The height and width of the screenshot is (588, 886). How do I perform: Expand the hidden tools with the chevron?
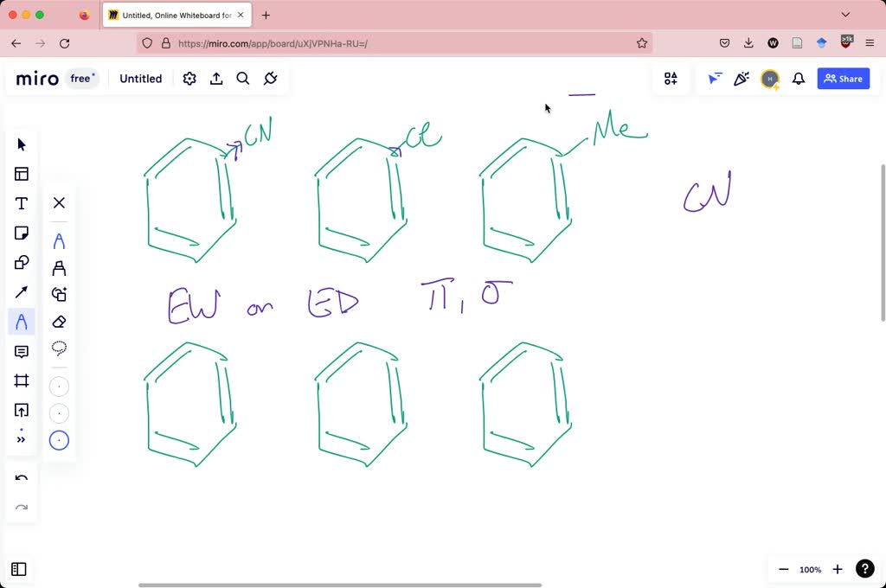pyautogui.click(x=22, y=438)
